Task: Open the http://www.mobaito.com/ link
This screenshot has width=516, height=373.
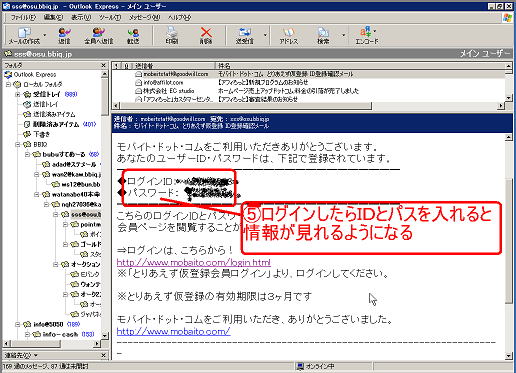Action: (x=173, y=331)
